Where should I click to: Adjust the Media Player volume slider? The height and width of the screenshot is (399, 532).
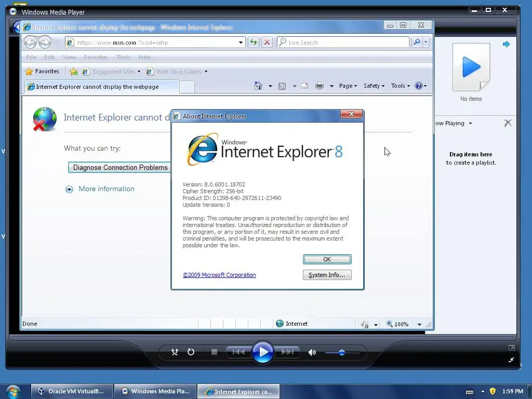click(342, 353)
